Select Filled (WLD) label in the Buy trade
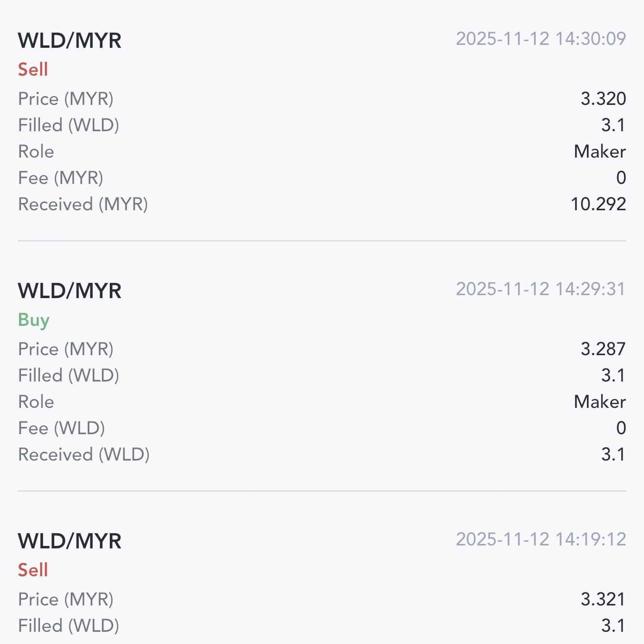 pyautogui.click(x=69, y=375)
